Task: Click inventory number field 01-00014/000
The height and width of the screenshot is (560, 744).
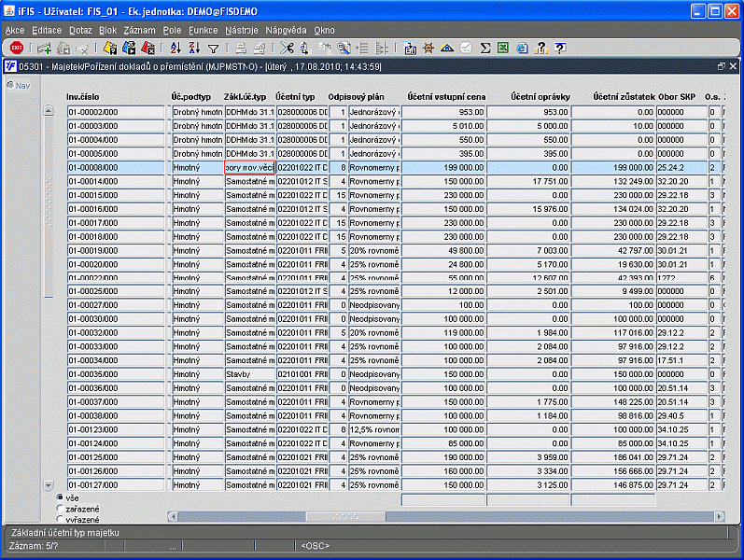Action: click(116, 181)
